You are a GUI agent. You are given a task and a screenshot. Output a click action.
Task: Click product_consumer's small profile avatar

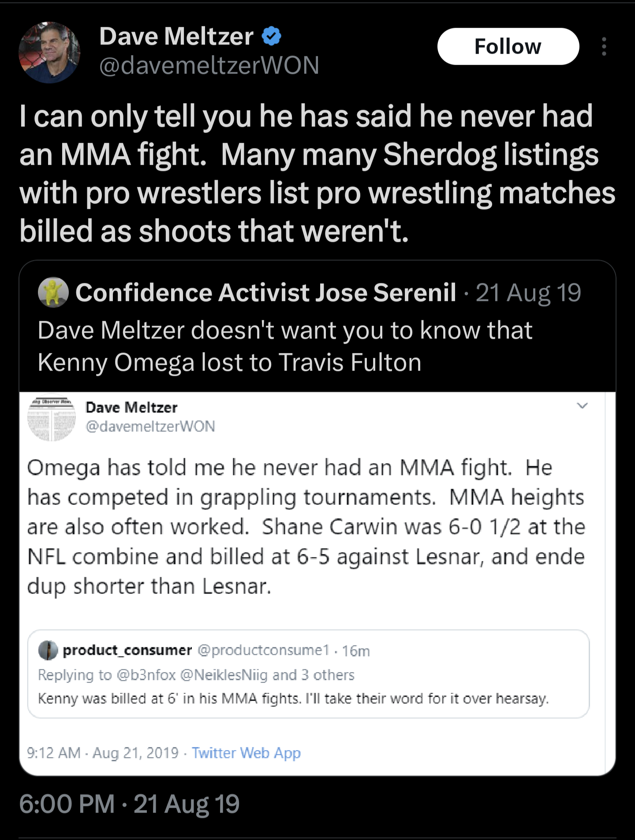pyautogui.click(x=48, y=650)
